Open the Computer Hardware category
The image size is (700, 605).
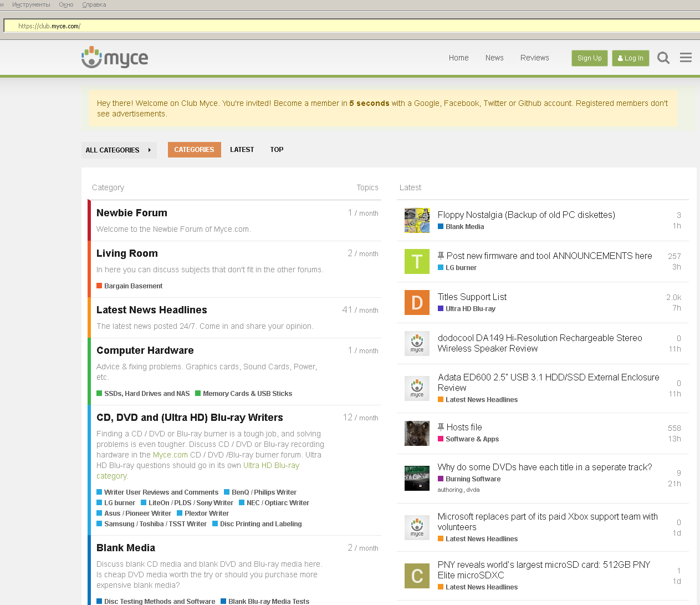click(145, 350)
